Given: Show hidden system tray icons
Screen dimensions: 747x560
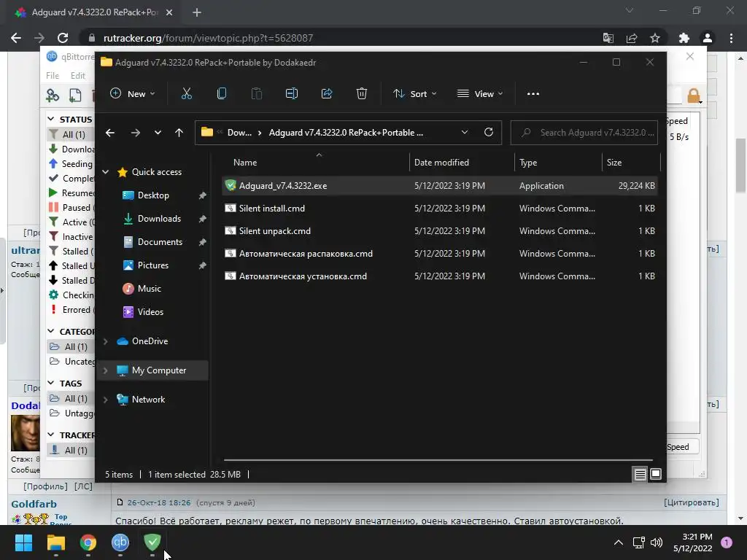Looking at the screenshot, I should tap(619, 542).
